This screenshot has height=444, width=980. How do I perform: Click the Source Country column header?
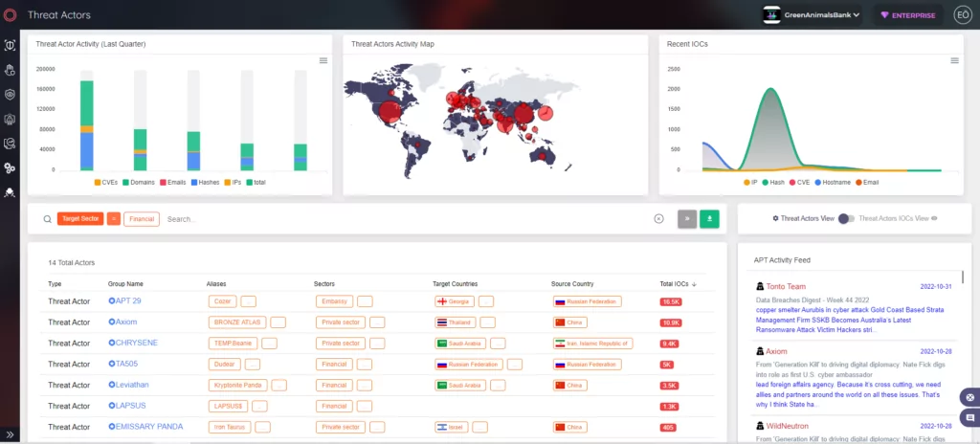tap(572, 284)
